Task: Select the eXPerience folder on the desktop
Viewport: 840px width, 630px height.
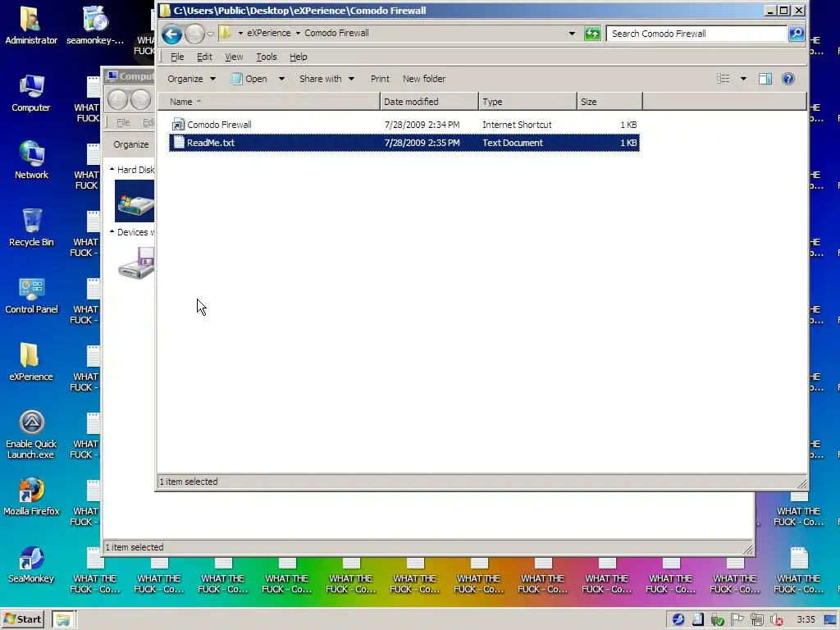Action: pyautogui.click(x=31, y=362)
